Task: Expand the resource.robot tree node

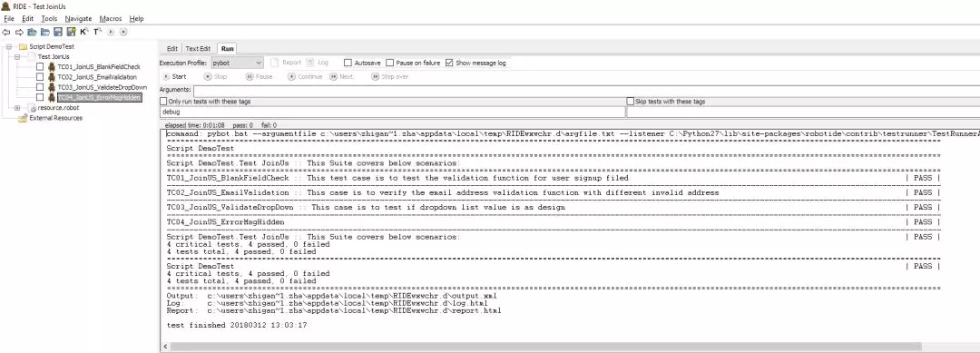Action: pos(17,108)
